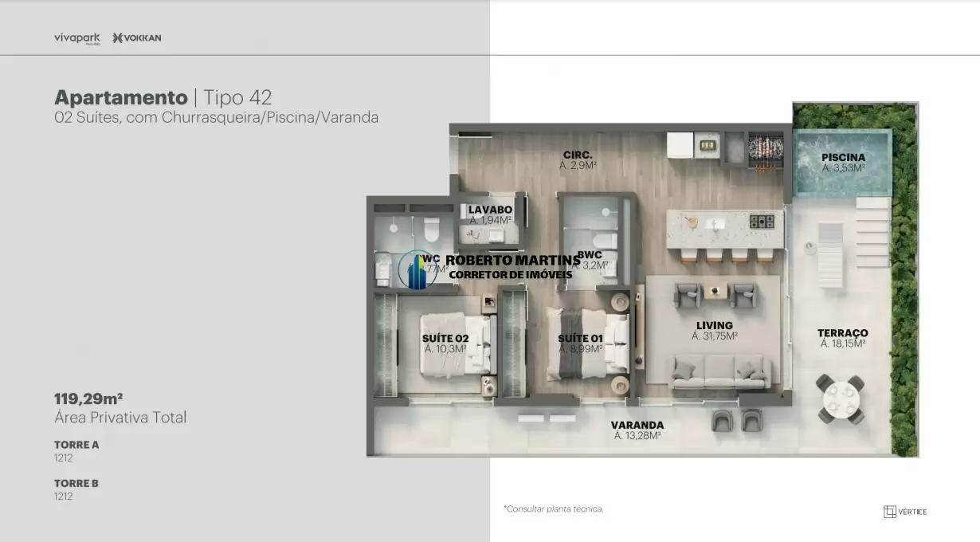
Task: Click the cooktop on the kitchen island
Action: tap(762, 222)
